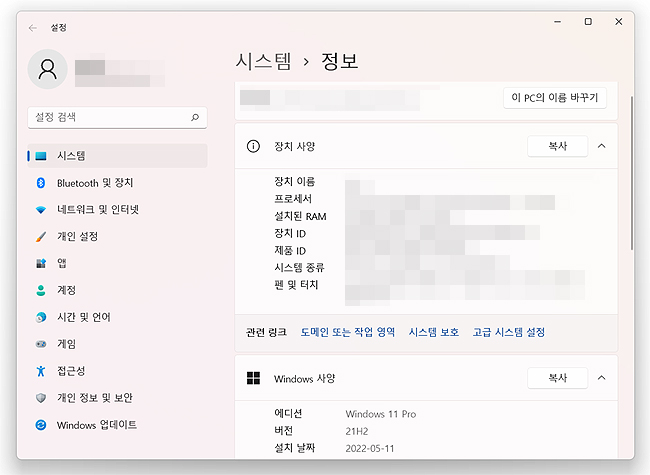Click the 시스템 monitor icon

point(41,156)
